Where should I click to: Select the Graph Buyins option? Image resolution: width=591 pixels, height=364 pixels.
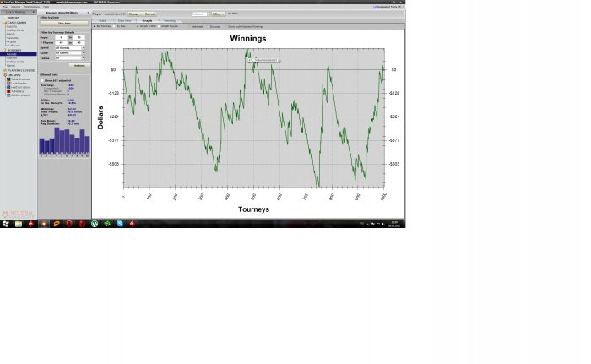coord(159,26)
